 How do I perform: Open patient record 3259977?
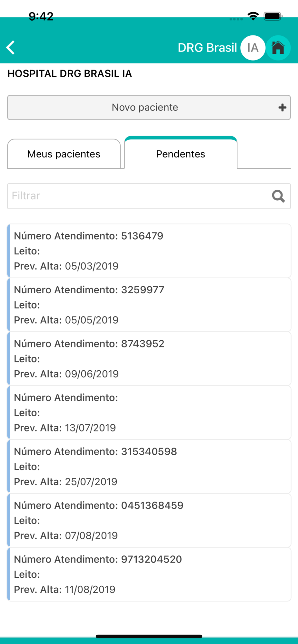(149, 305)
